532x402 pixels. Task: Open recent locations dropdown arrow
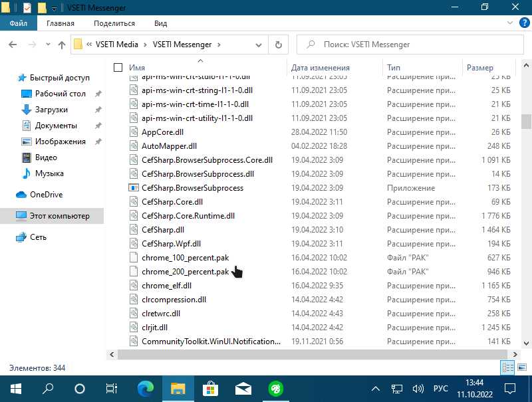[48, 45]
